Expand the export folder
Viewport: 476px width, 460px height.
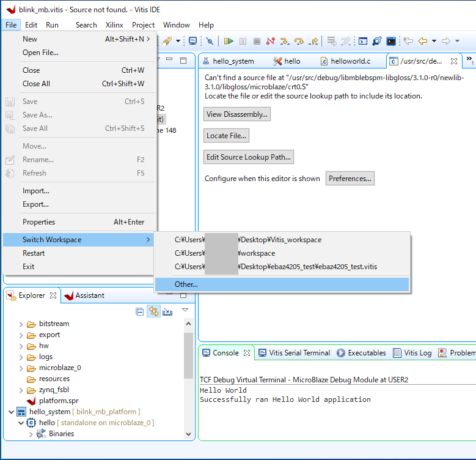click(21, 335)
